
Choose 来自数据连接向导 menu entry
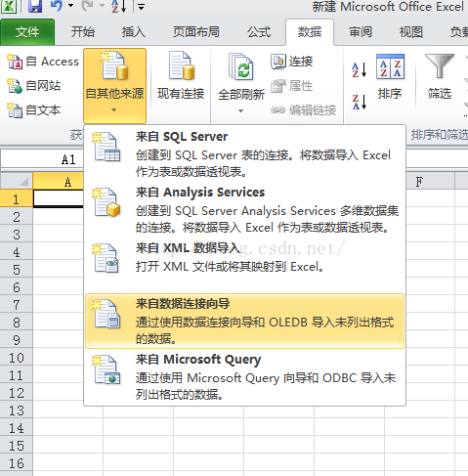click(244, 321)
